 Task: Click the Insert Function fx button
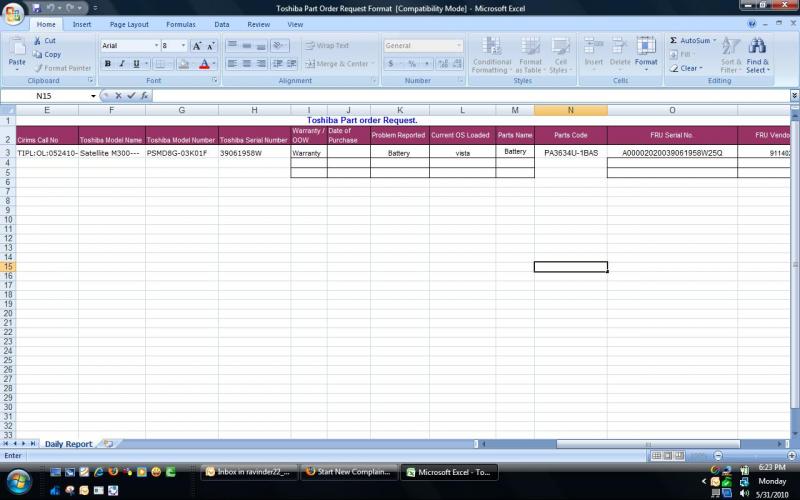[x=144, y=95]
